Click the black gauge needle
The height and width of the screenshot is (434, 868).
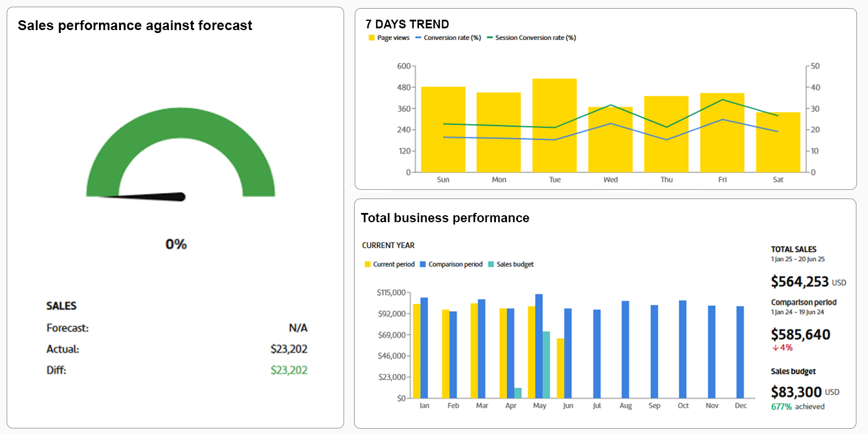[x=150, y=197]
